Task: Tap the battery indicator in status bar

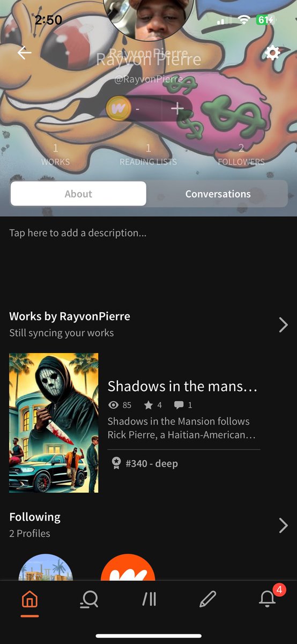Action: point(266,20)
